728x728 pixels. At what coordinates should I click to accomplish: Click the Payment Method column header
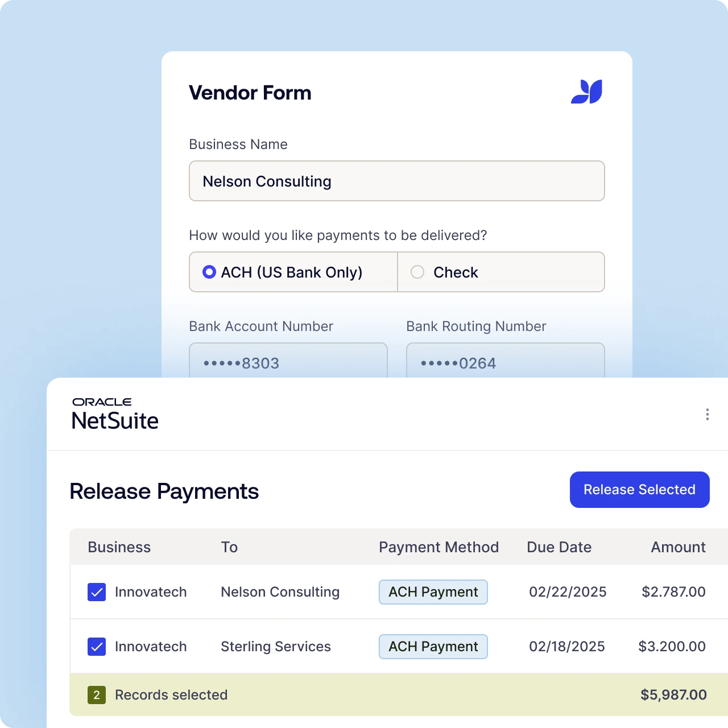(x=439, y=547)
